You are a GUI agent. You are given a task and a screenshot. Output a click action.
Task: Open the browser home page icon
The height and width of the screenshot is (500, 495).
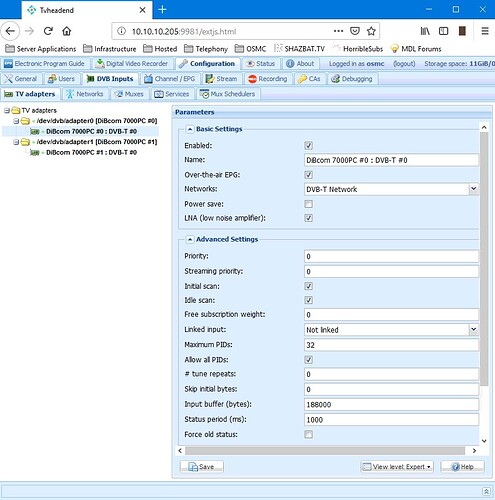click(x=67, y=31)
